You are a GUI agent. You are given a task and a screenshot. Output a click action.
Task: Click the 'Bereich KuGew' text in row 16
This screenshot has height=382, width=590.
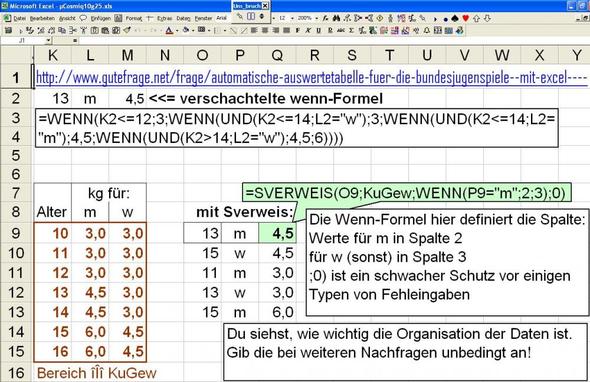click(97, 373)
